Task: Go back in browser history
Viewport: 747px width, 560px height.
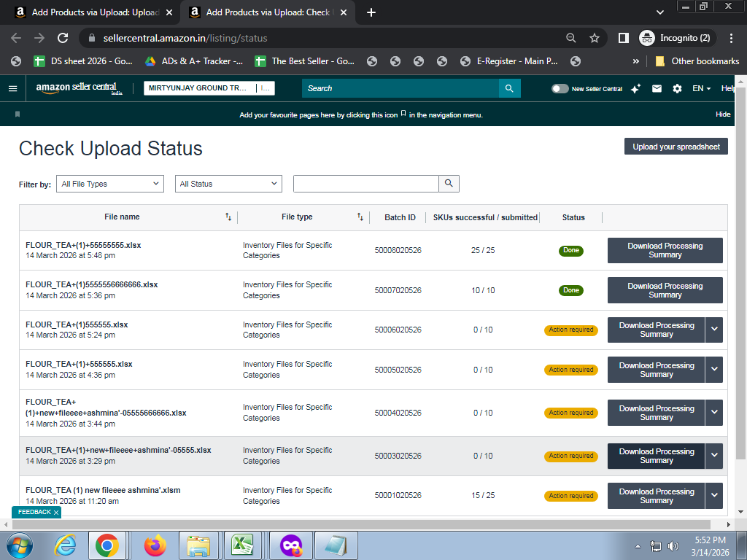Action: pyautogui.click(x=16, y=38)
